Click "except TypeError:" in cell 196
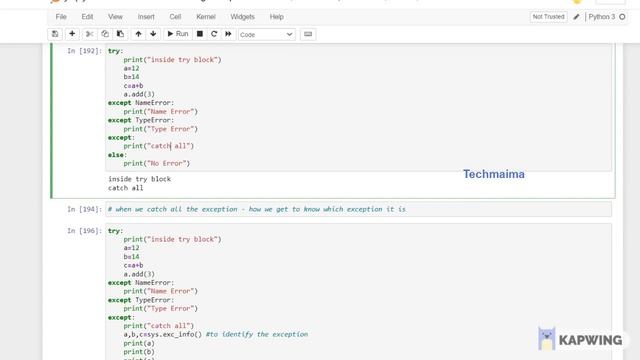This screenshot has height=360, width=640. pos(141,300)
